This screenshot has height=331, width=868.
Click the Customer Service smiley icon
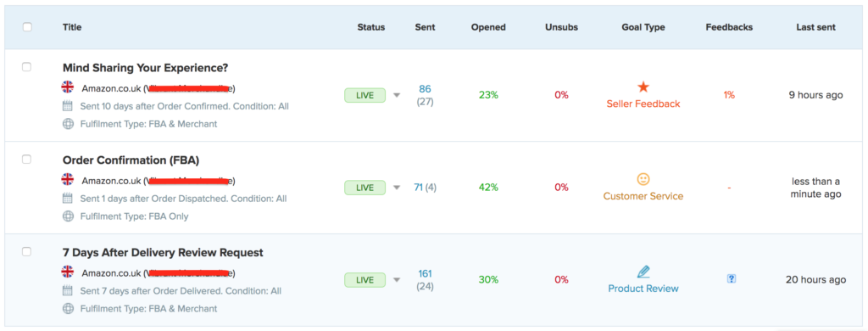(643, 179)
